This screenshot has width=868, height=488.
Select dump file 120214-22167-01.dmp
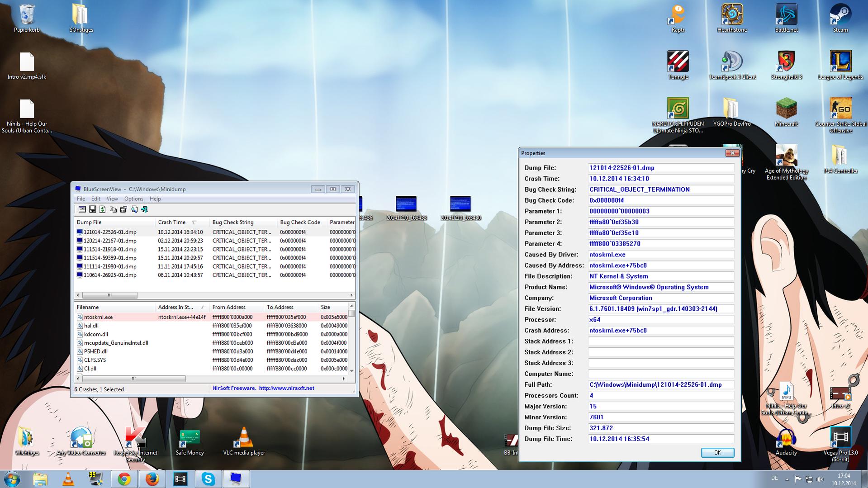[215, 241]
